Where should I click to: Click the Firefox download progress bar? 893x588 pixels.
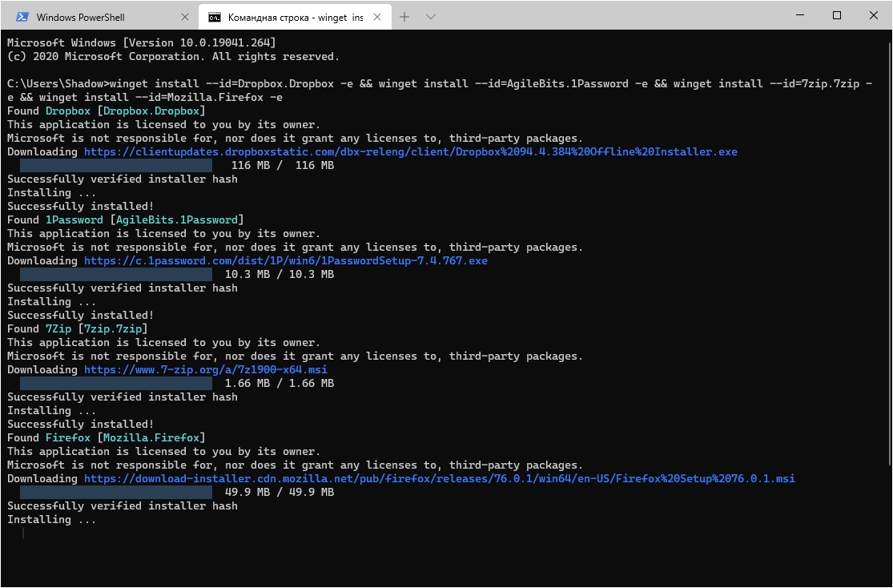[x=115, y=492]
